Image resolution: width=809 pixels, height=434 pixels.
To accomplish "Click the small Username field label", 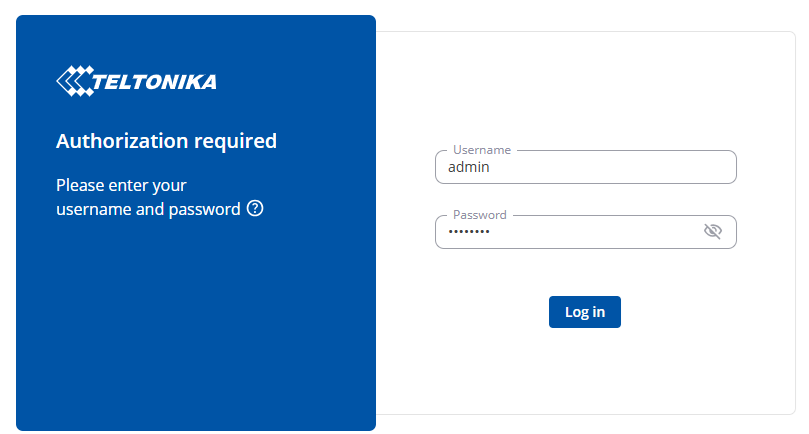I will [x=481, y=150].
